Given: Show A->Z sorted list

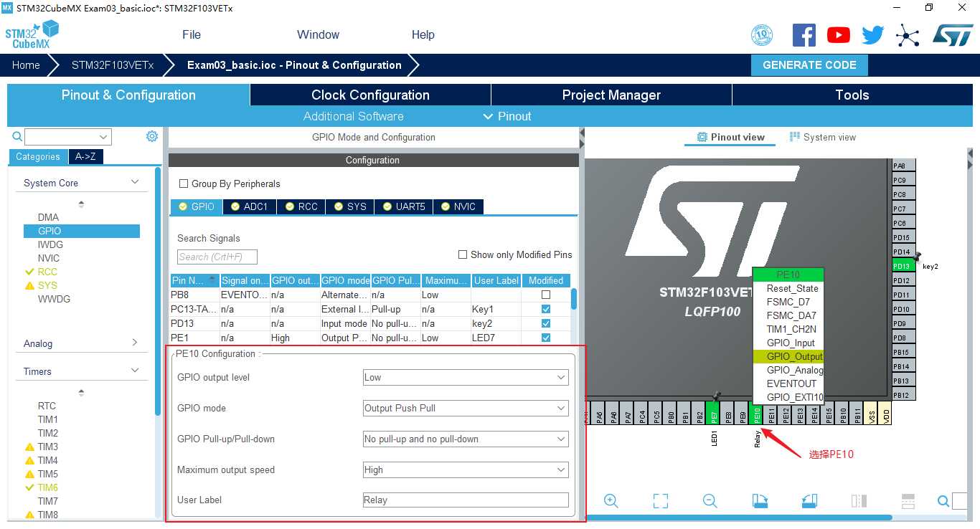Looking at the screenshot, I should 85,156.
